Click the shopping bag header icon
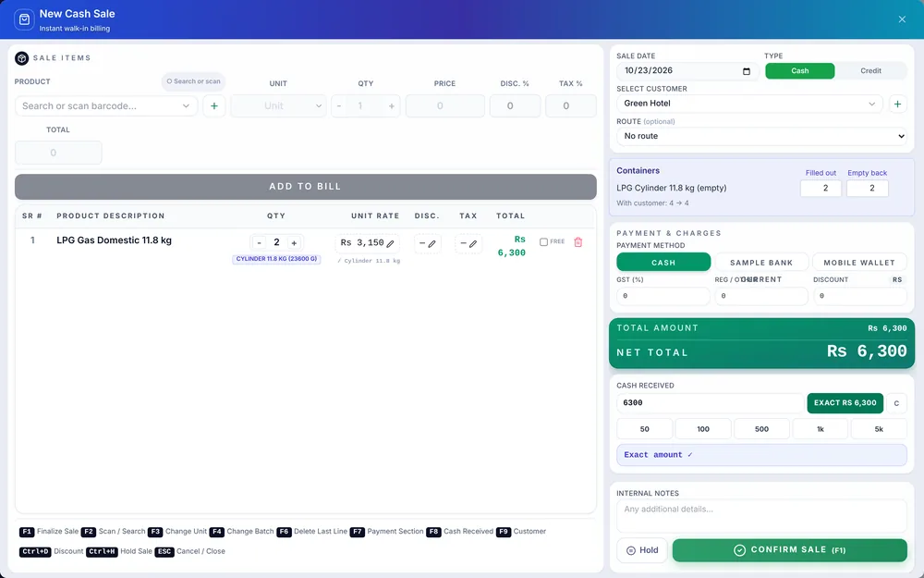The height and width of the screenshot is (578, 924). (24, 19)
